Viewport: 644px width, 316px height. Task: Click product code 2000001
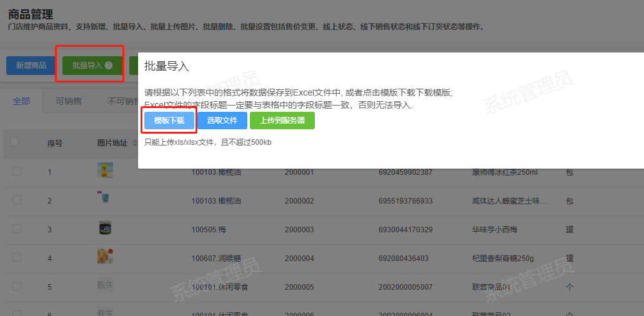(x=299, y=172)
